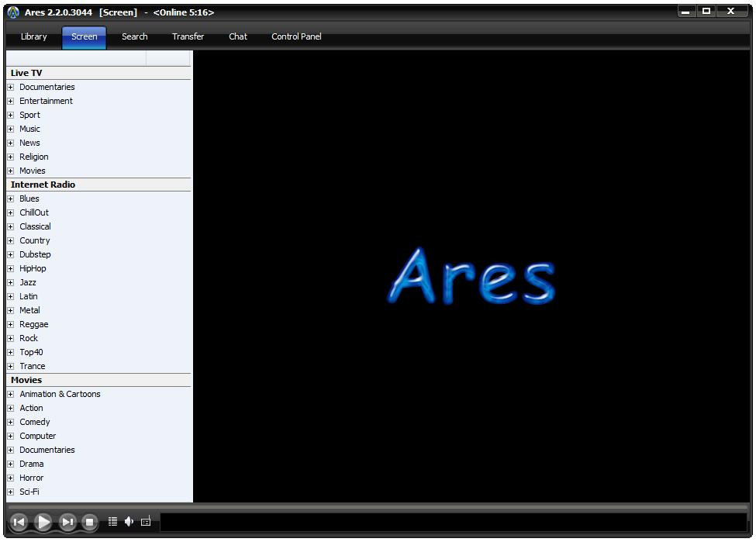Click the radio icon in the player bar
This screenshot has height=542, width=756.
145,522
